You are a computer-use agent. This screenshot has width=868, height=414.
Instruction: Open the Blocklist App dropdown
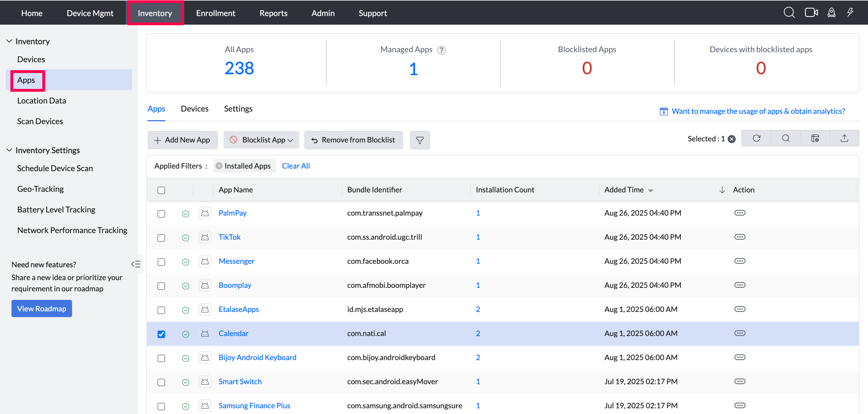261,140
